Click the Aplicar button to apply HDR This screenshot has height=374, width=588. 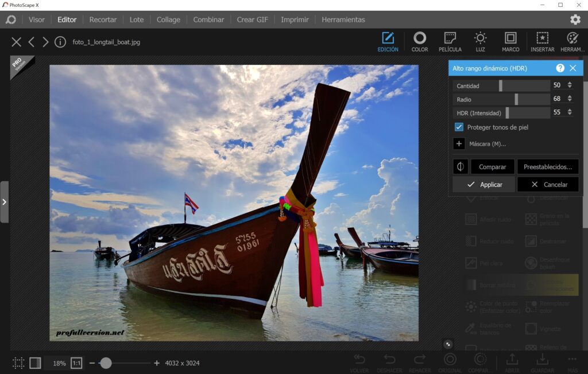point(484,184)
